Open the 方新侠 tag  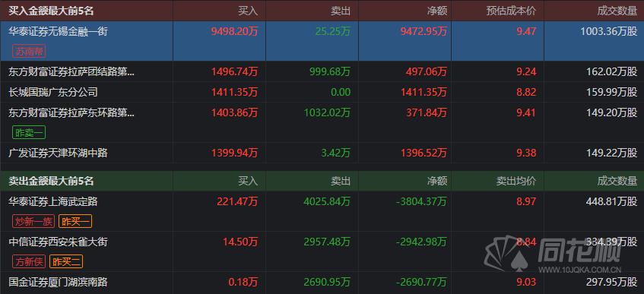coord(29,261)
